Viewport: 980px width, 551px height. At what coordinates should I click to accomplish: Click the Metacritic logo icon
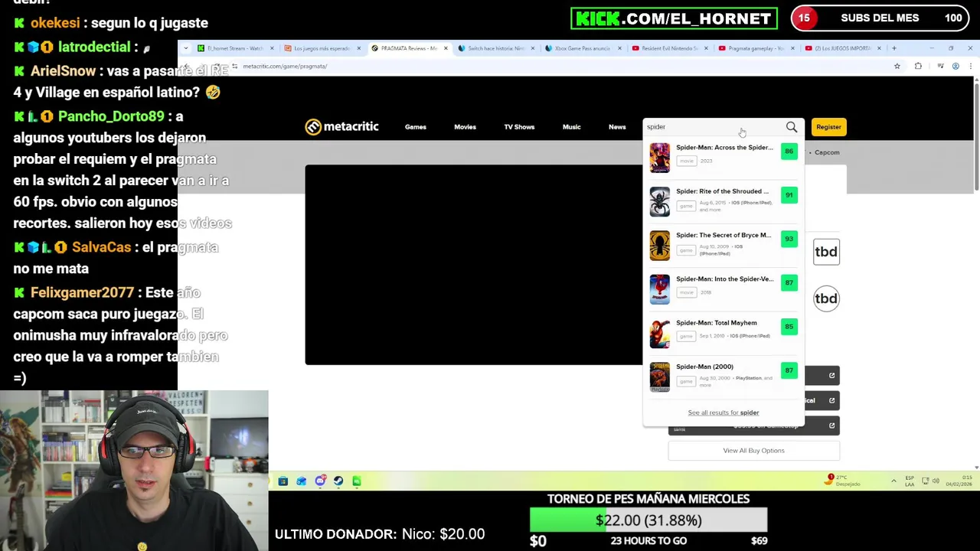[x=313, y=127]
